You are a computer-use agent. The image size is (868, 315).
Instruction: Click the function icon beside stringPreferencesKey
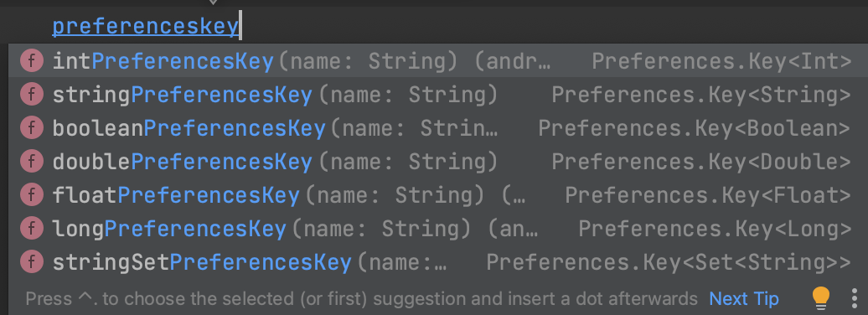click(32, 95)
